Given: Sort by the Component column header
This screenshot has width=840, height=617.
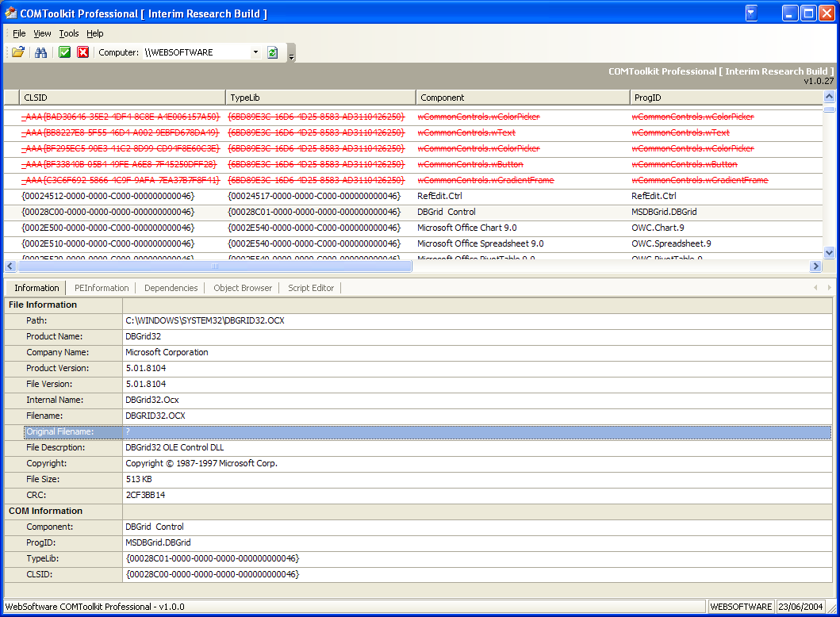Looking at the screenshot, I should click(522, 98).
